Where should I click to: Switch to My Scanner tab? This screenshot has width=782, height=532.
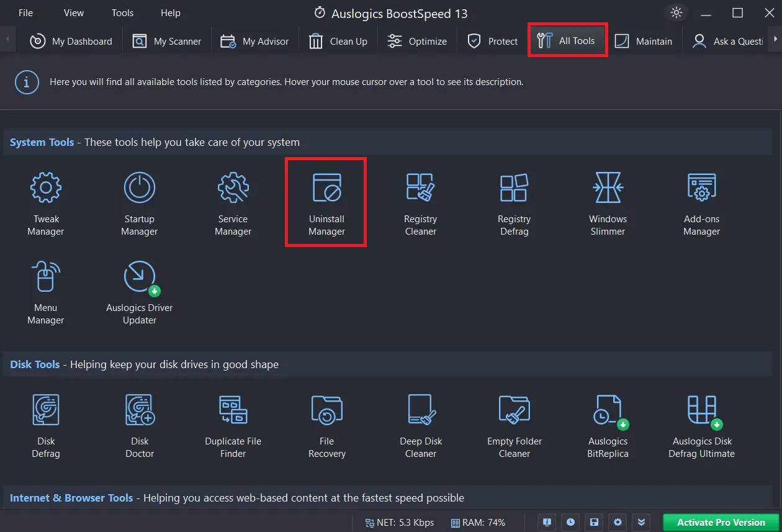coord(167,41)
